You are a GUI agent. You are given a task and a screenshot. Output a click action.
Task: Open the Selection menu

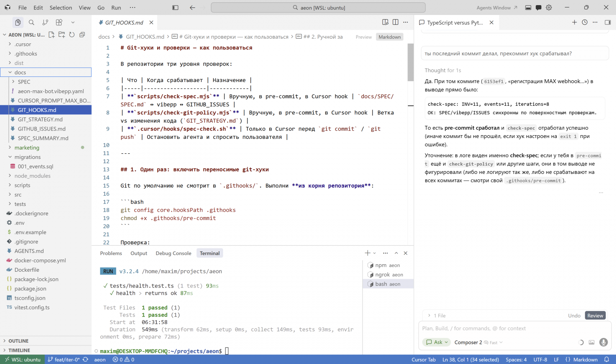pos(61,7)
